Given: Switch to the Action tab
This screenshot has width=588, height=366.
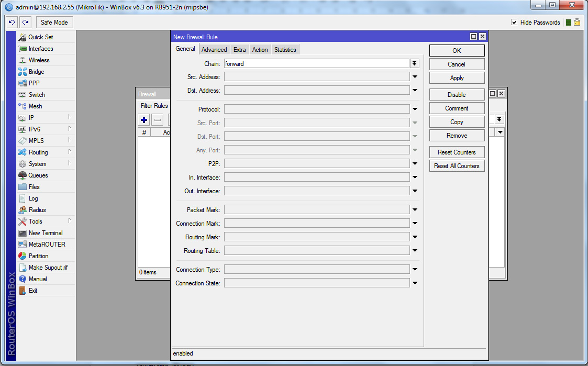Looking at the screenshot, I should click(260, 50).
